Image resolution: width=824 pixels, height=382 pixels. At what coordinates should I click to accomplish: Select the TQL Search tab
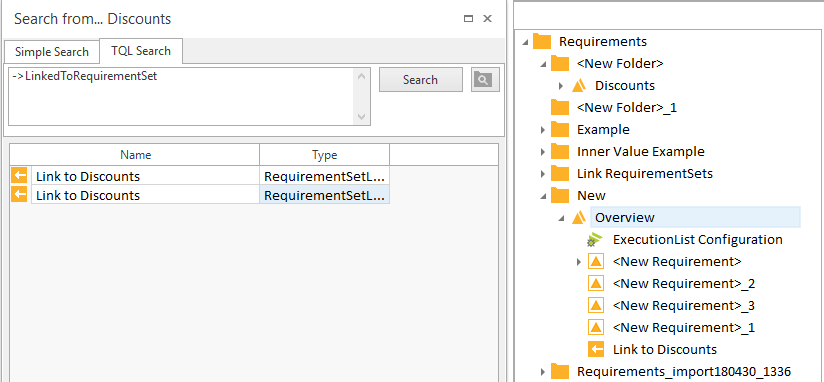[141, 51]
